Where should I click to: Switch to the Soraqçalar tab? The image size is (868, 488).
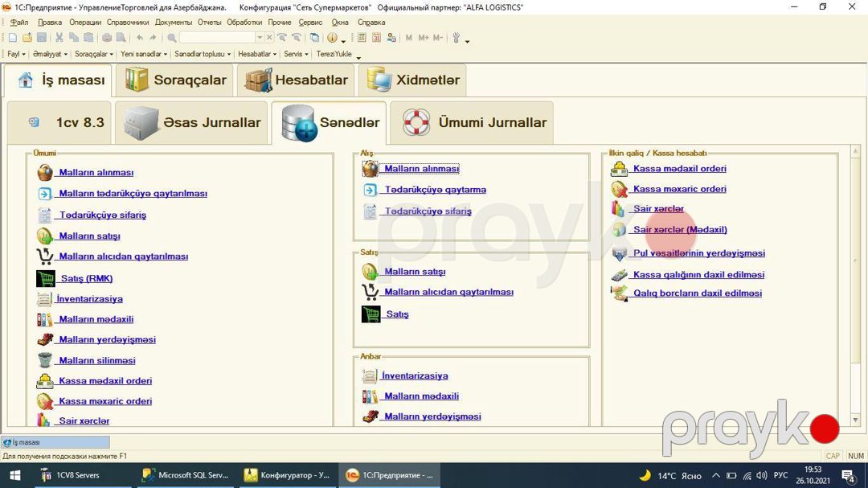pos(175,80)
